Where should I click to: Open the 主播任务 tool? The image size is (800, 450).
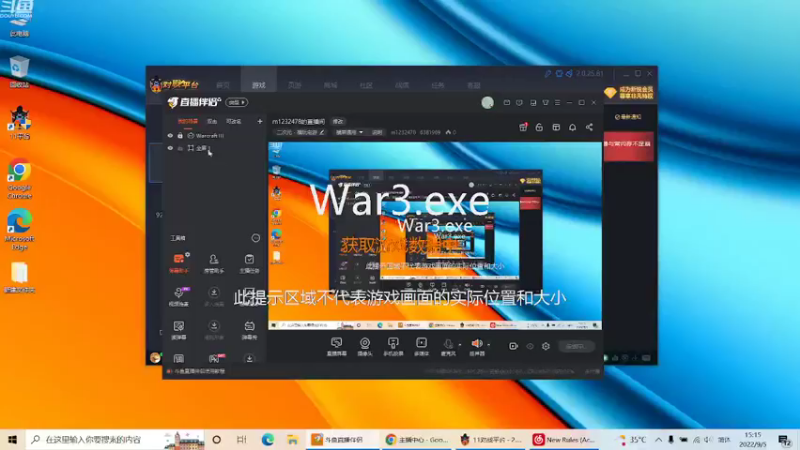point(249,263)
